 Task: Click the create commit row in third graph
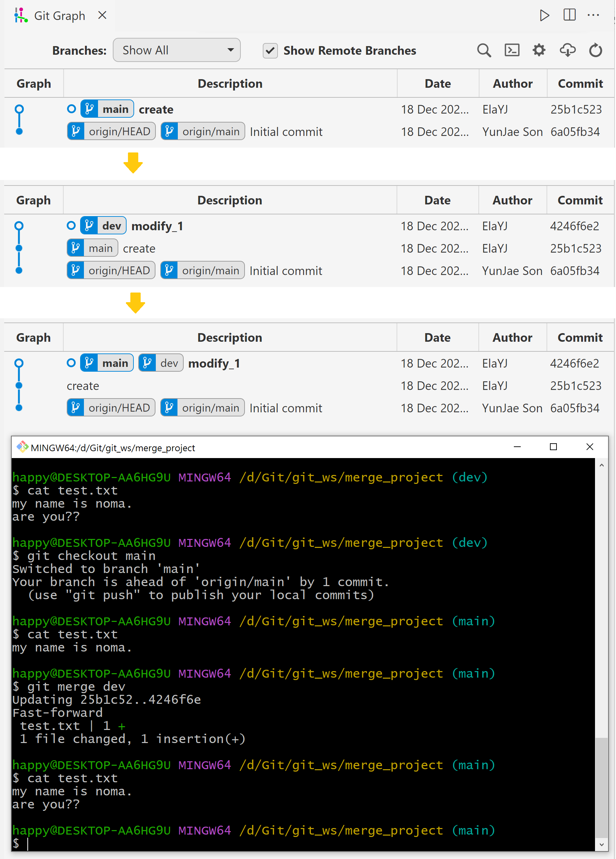[x=309, y=385]
